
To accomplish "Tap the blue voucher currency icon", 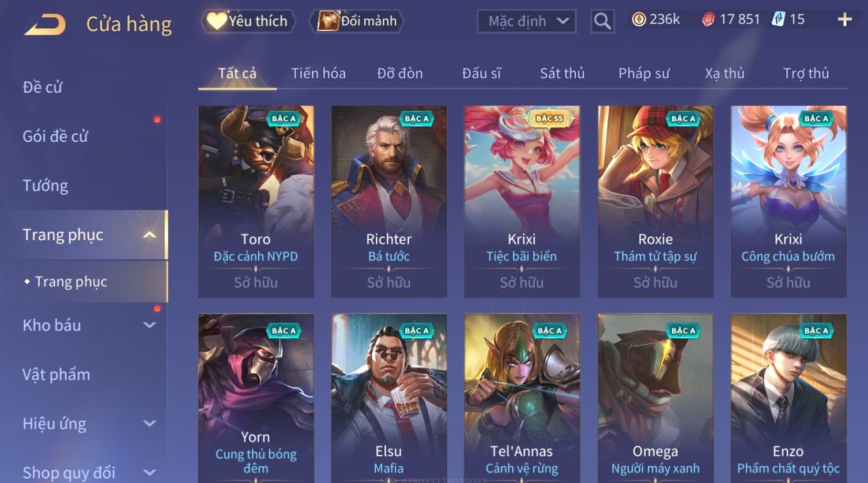I will click(778, 20).
